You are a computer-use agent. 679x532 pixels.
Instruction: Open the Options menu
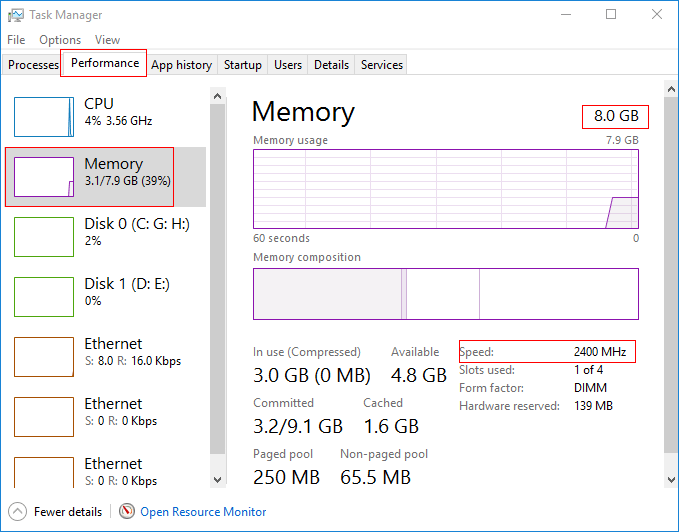[x=60, y=40]
